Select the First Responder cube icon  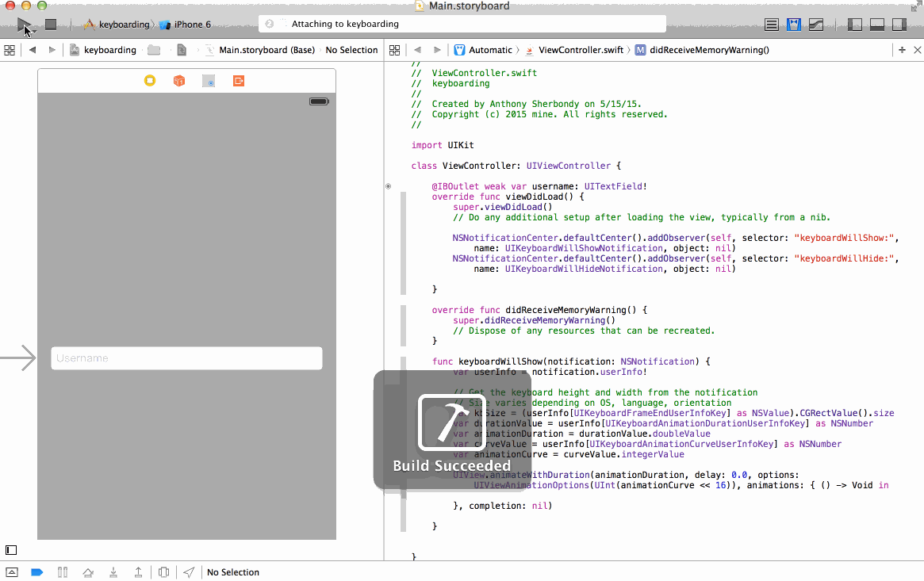pos(179,81)
